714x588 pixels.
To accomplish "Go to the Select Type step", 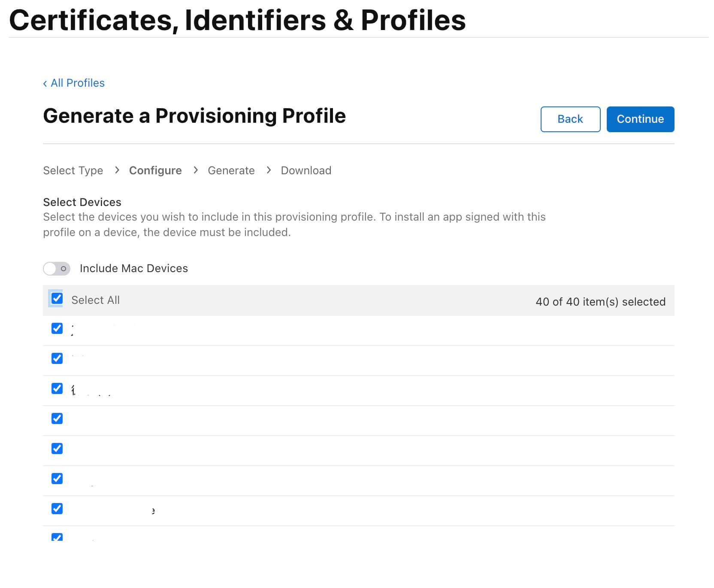I will click(x=73, y=171).
